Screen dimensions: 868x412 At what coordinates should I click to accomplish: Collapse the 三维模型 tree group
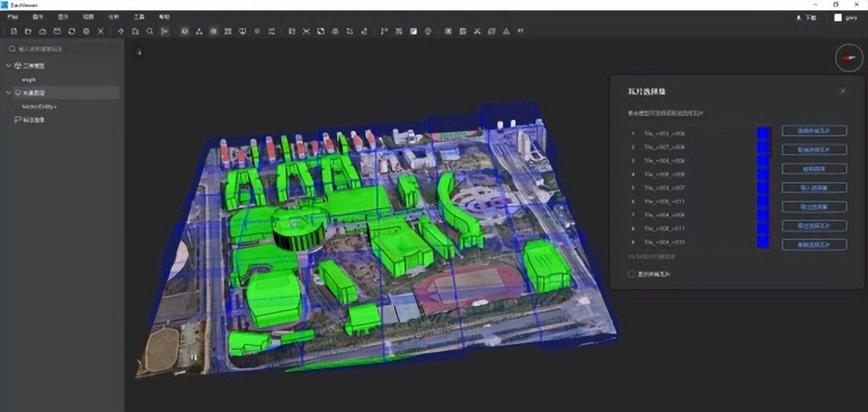click(x=8, y=66)
